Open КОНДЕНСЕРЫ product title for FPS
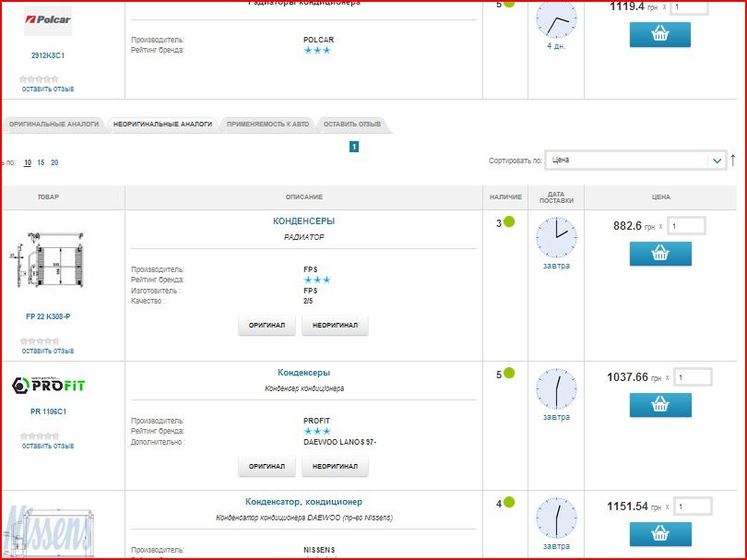The height and width of the screenshot is (560, 747). [x=304, y=221]
